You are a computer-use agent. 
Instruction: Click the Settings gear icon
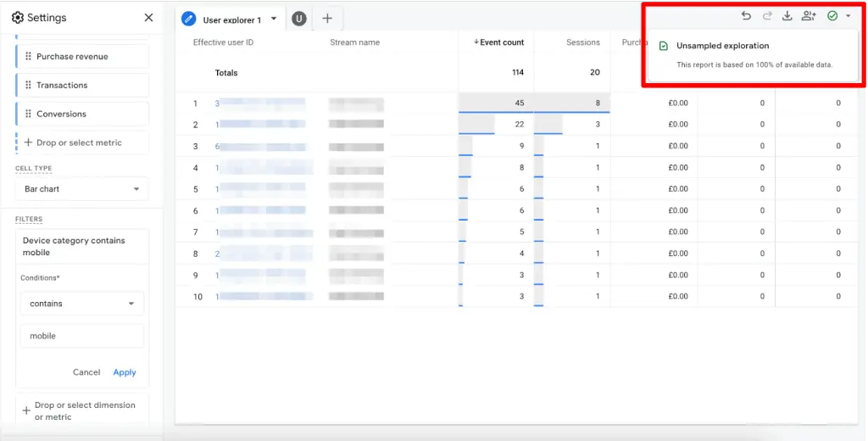point(18,18)
